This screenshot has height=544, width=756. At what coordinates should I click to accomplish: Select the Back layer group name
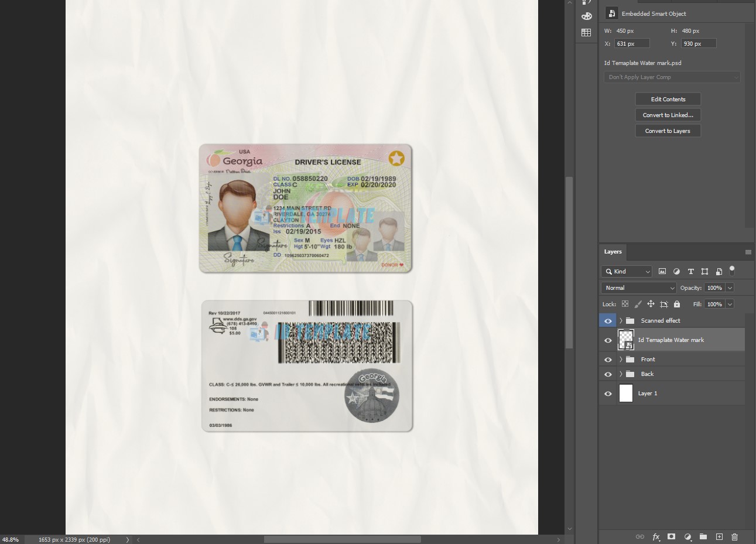[647, 374]
